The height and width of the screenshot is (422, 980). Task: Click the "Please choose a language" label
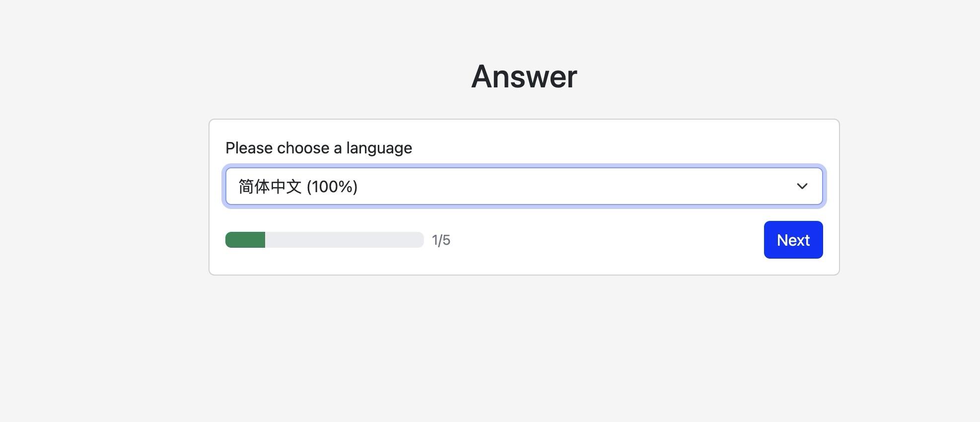tap(318, 148)
